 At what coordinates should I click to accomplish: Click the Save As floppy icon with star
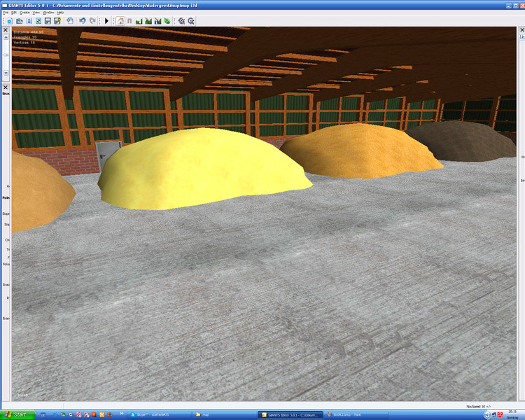(57, 21)
